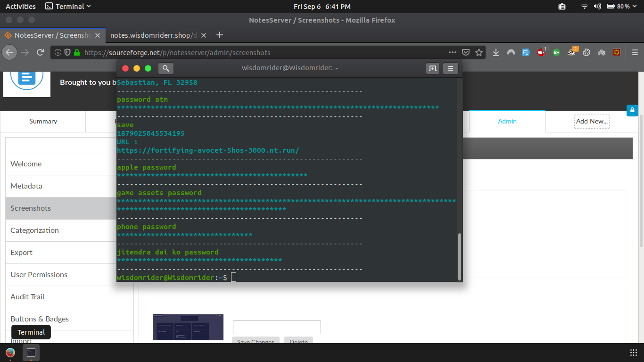The width and height of the screenshot is (644, 362).
Task: Open the Wi-Fi status indicator
Action: 585,7
